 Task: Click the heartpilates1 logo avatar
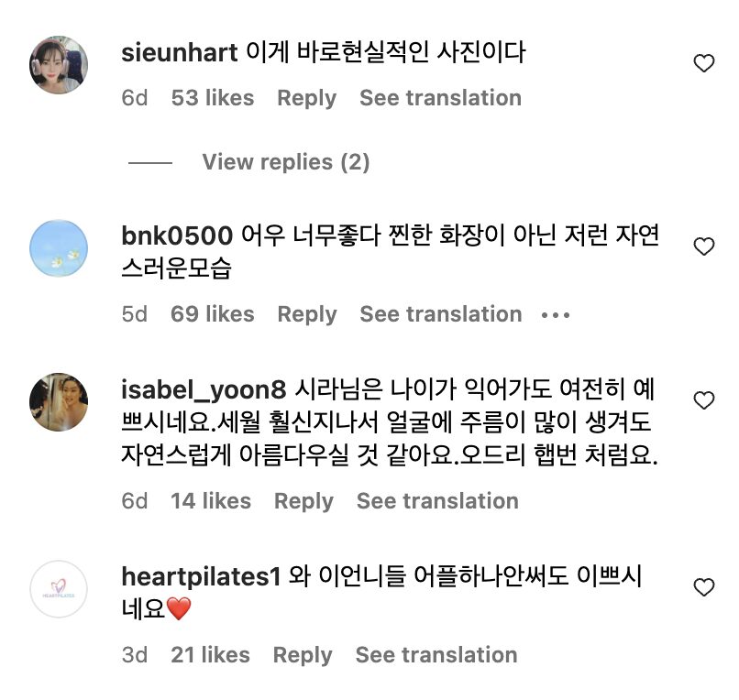[59, 589]
